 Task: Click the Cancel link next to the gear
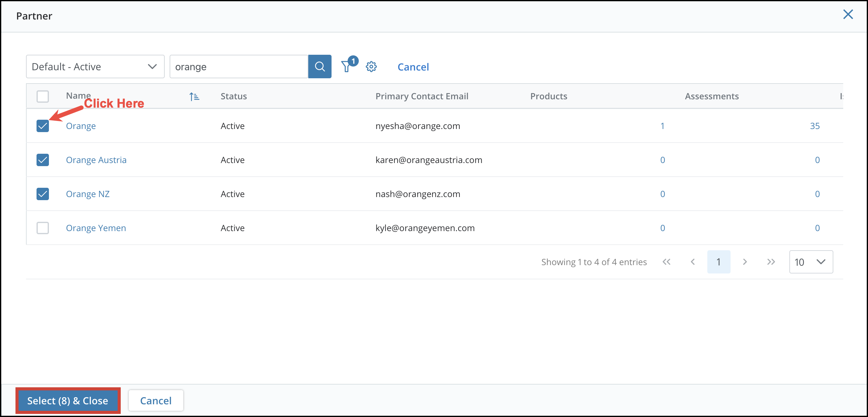click(413, 67)
